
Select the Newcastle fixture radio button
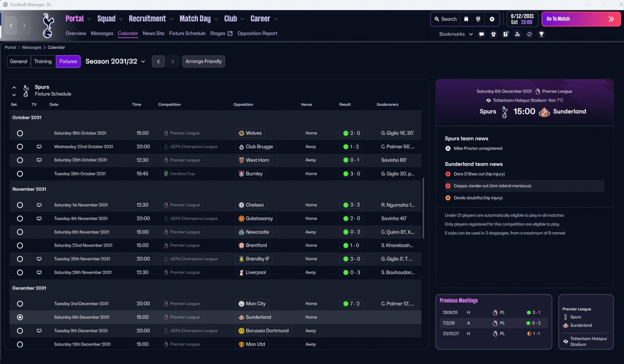tap(19, 232)
